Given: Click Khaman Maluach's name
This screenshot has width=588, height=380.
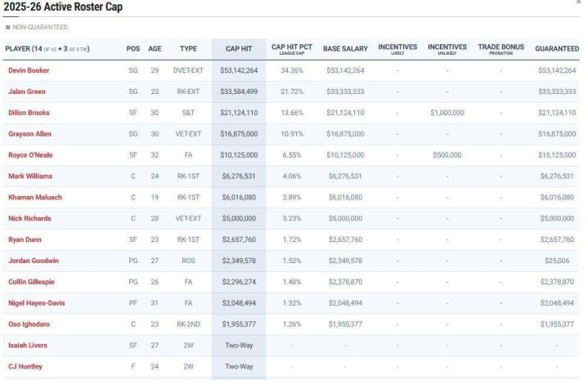Looking at the screenshot, I should point(34,198).
